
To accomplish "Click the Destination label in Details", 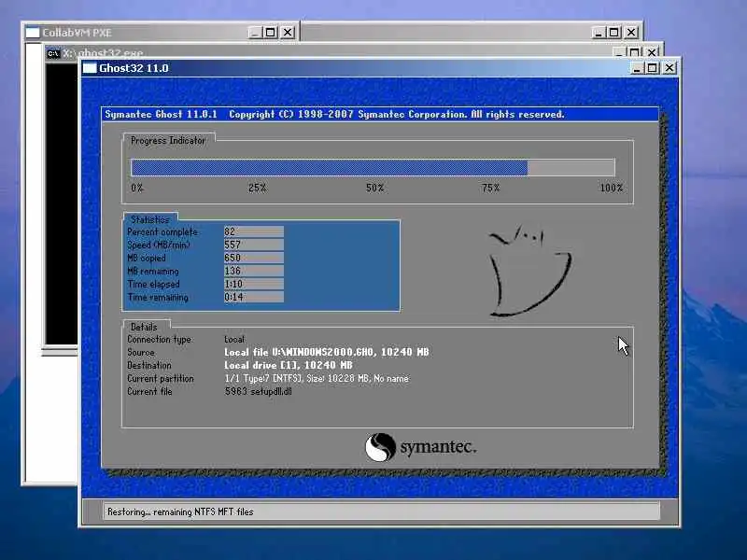I will tap(149, 365).
